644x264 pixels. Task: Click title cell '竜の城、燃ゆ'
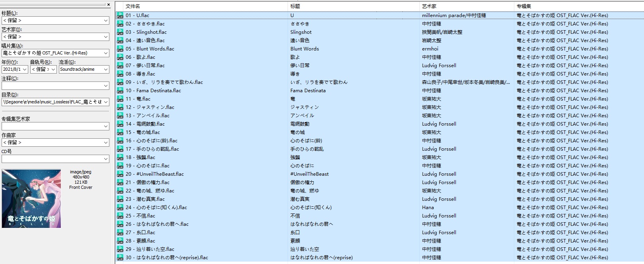(304, 191)
